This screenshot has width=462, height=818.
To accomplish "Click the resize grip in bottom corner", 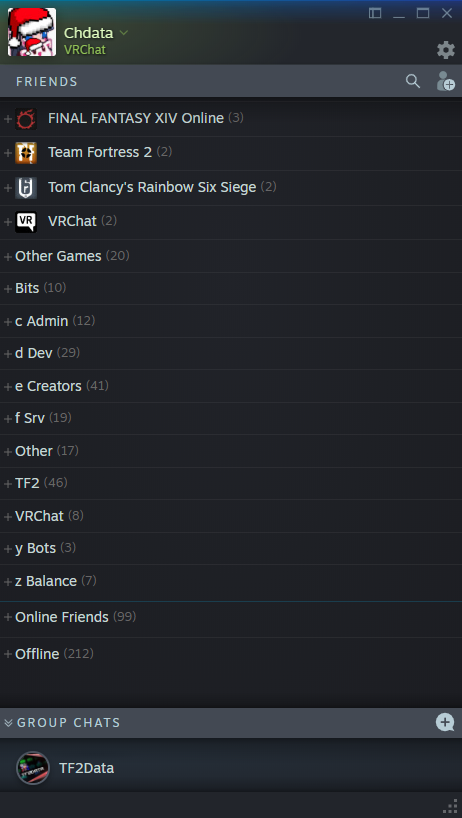I will (x=450, y=807).
